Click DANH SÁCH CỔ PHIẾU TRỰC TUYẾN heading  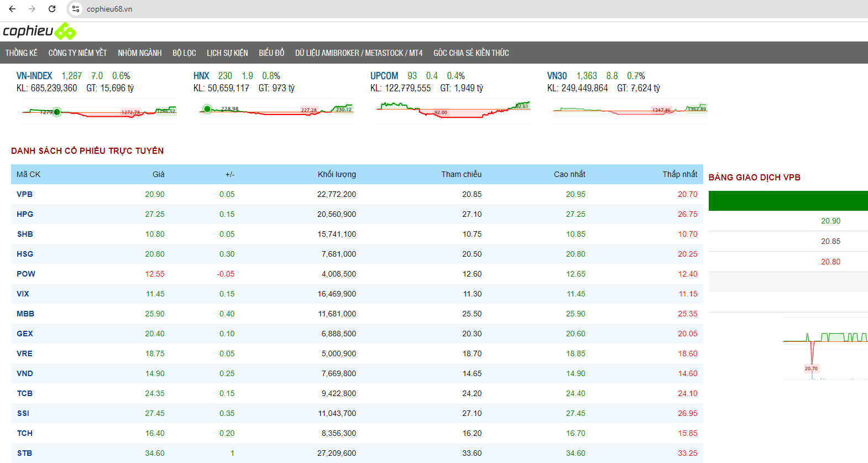[87, 151]
